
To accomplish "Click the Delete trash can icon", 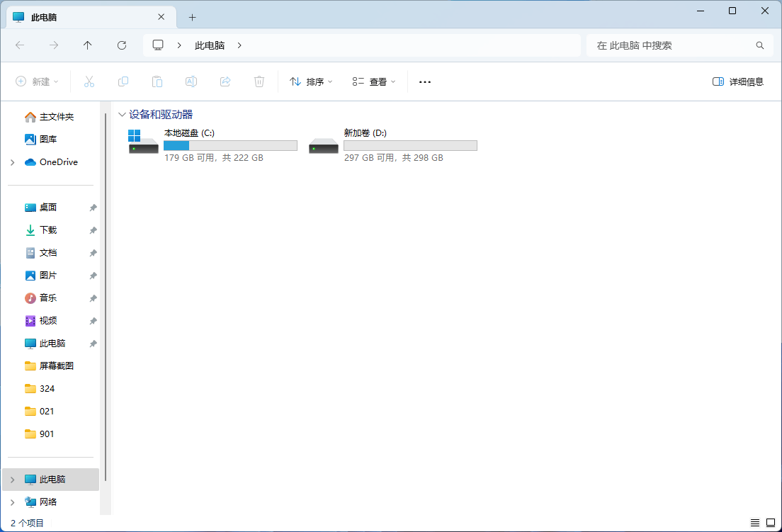I will click(x=259, y=81).
